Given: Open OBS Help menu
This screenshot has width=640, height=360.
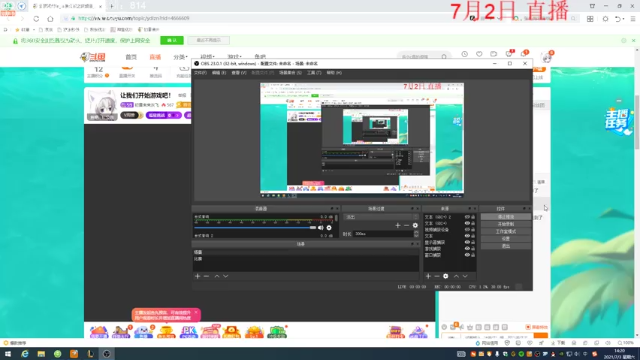Looking at the screenshot, I should (x=334, y=73).
